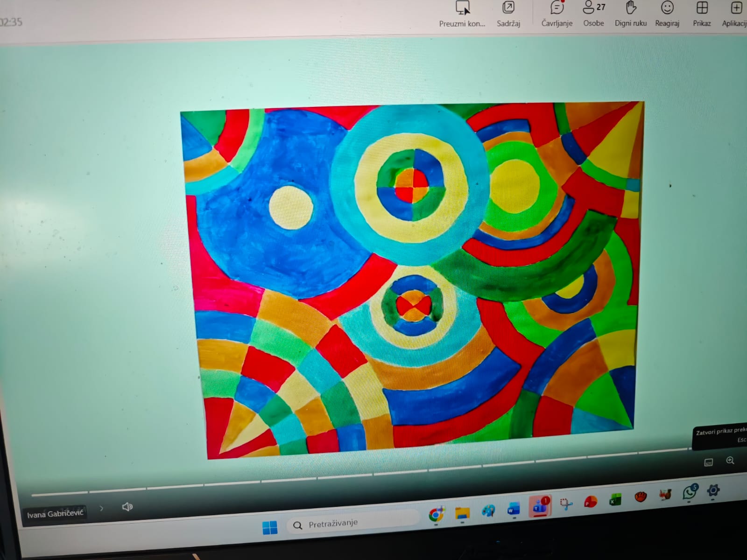Open the Čavrljanje chat panel
The image size is (747, 560).
(557, 8)
